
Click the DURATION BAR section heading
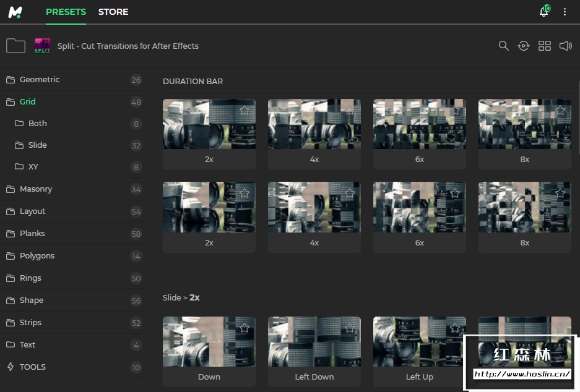(193, 81)
